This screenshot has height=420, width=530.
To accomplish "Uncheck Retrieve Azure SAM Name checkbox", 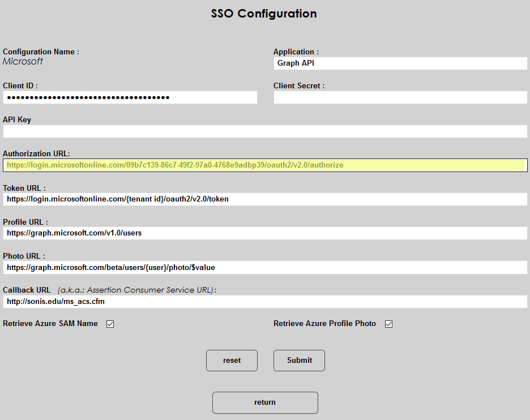I will click(x=110, y=324).
